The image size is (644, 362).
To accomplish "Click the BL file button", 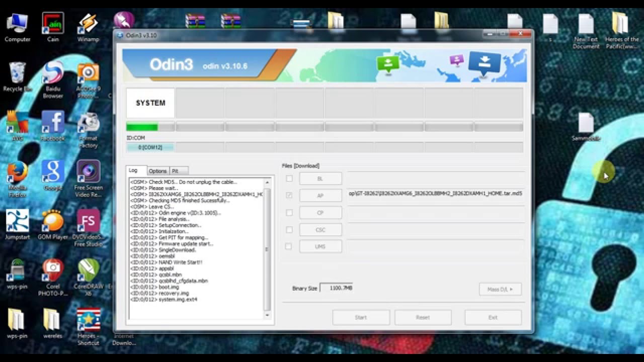I will (320, 178).
